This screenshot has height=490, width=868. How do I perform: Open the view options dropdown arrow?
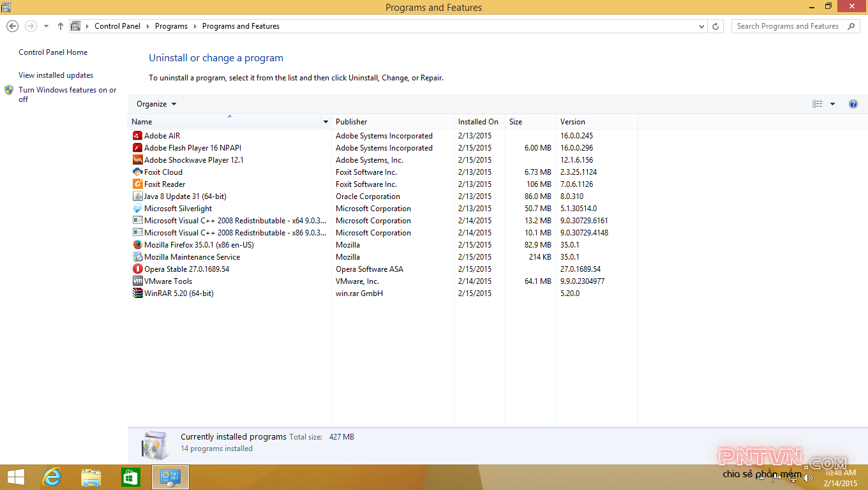[832, 104]
